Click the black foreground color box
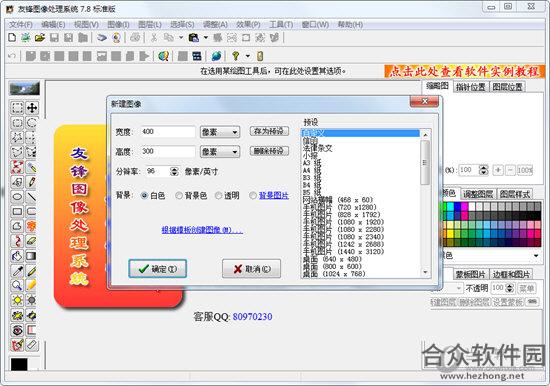Viewport: 550px width, 386px height. (x=19, y=364)
